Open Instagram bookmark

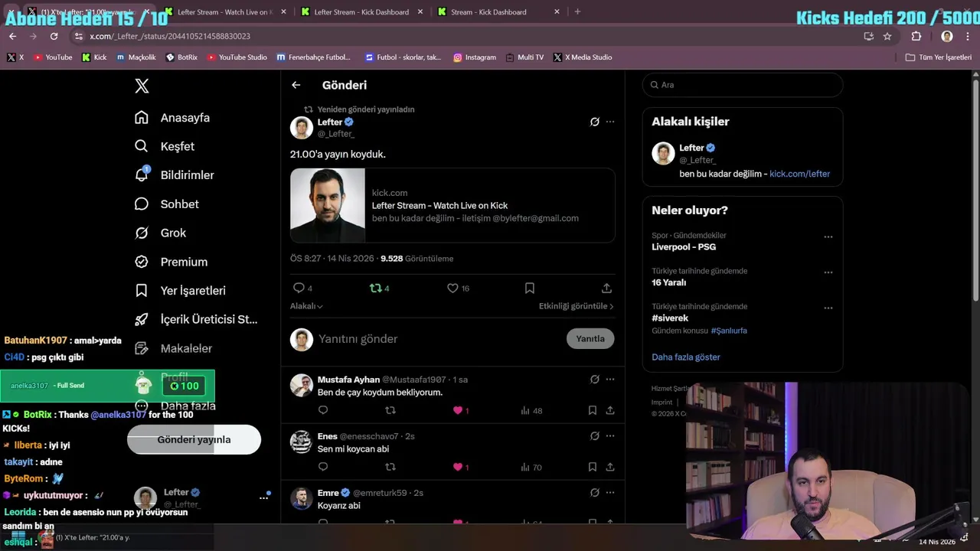[x=475, y=57]
